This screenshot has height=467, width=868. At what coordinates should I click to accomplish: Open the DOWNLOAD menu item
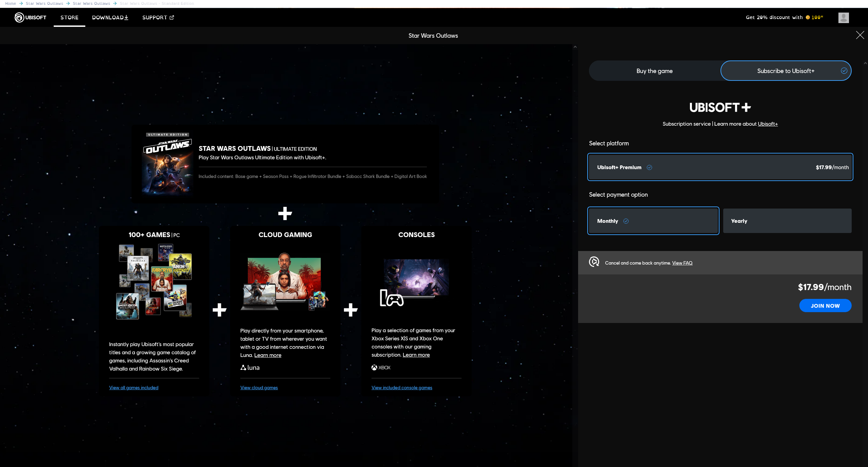pos(110,17)
